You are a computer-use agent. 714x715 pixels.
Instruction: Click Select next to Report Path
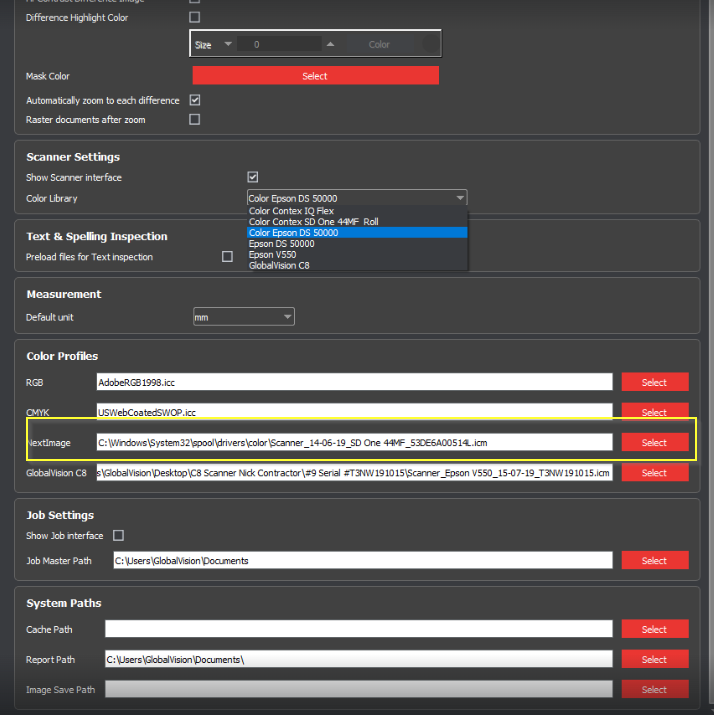[654, 659]
